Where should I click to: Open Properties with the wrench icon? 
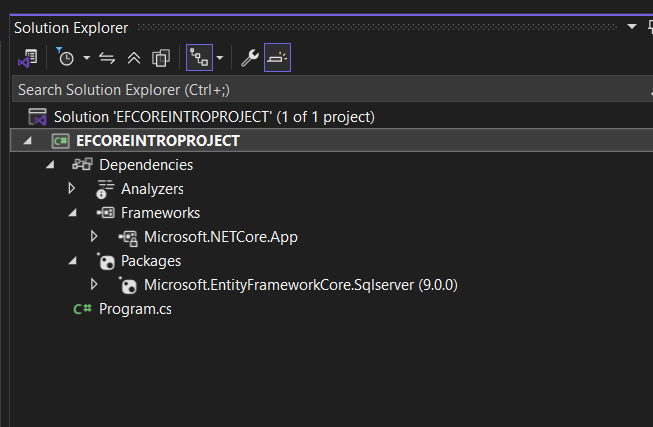(250, 58)
